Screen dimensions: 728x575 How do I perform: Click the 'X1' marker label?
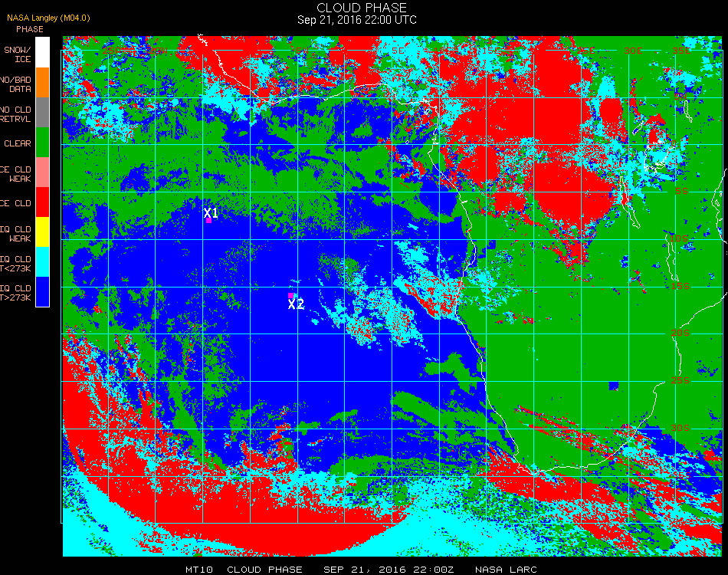211,212
